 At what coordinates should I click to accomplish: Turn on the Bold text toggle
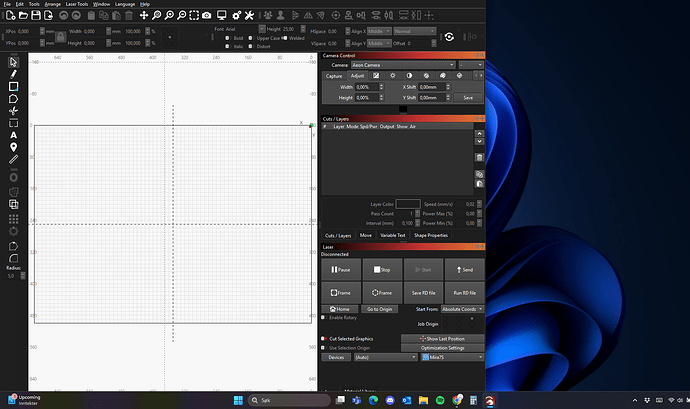pos(228,38)
